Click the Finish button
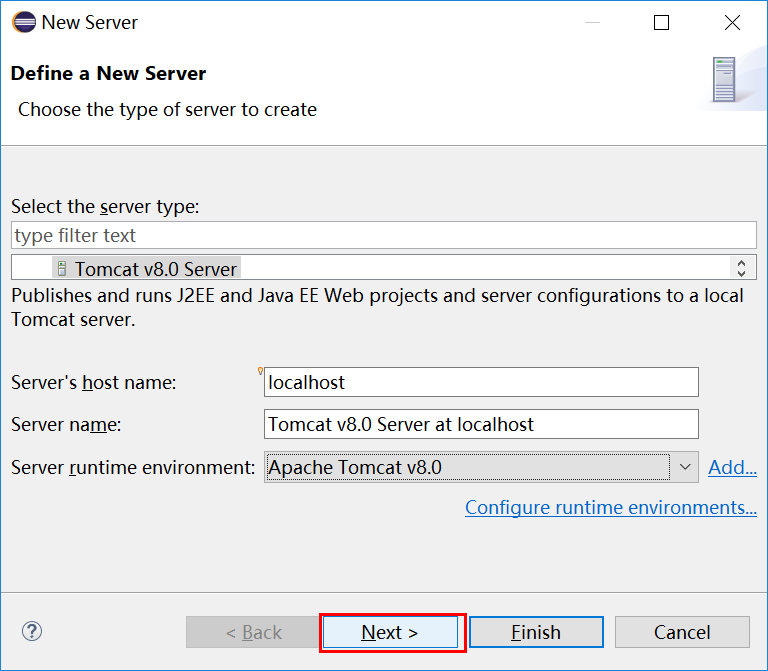Screen dimensions: 768x671 (536, 632)
